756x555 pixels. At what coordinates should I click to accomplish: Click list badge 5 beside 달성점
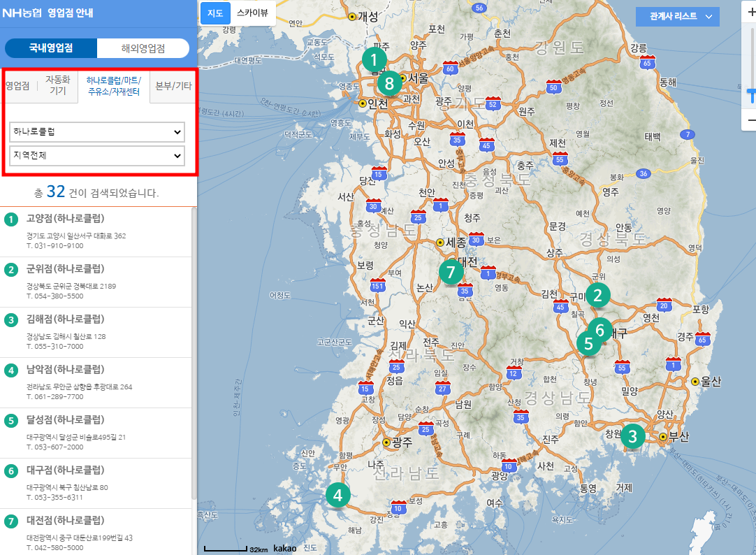pyautogui.click(x=11, y=421)
